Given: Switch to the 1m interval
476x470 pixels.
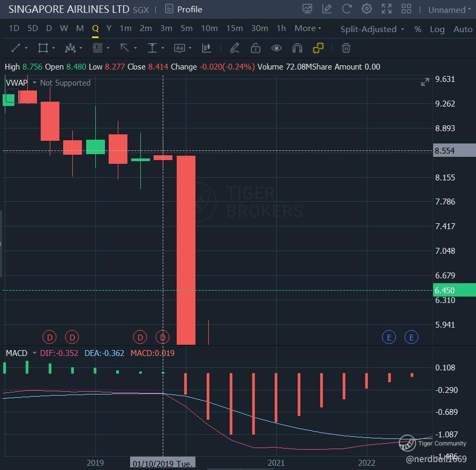Looking at the screenshot, I should 125,28.
